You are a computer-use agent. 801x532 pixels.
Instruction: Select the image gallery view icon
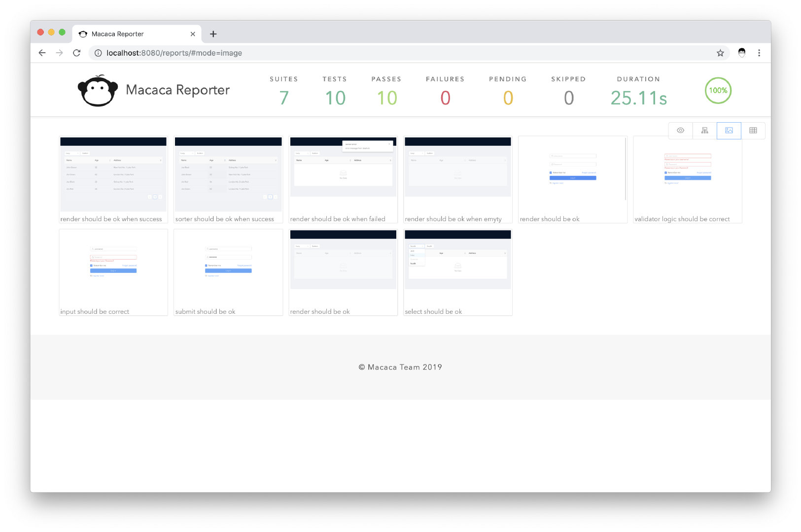click(x=729, y=131)
